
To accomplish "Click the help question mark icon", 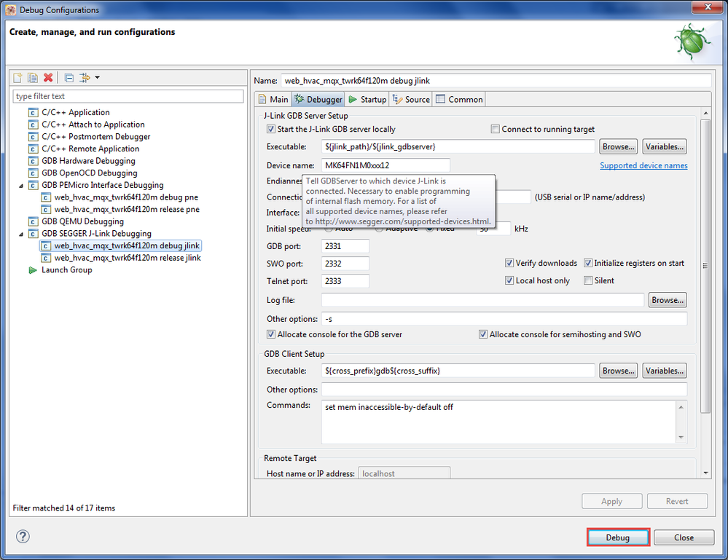I will click(23, 537).
